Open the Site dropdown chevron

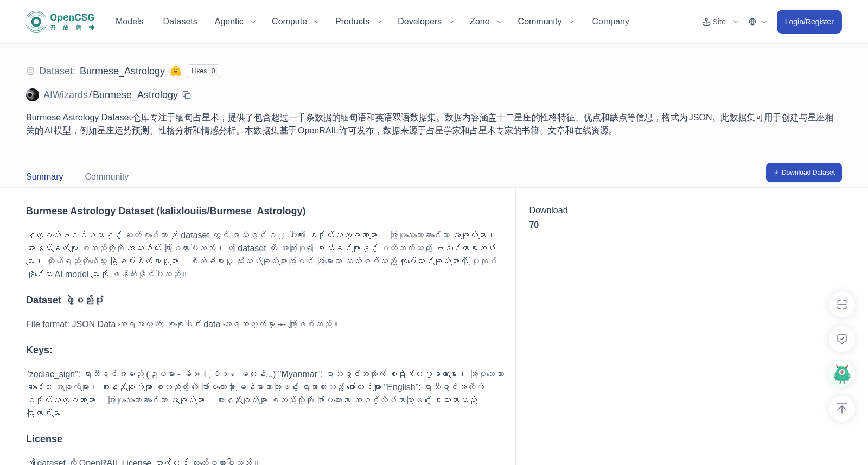pyautogui.click(x=736, y=22)
